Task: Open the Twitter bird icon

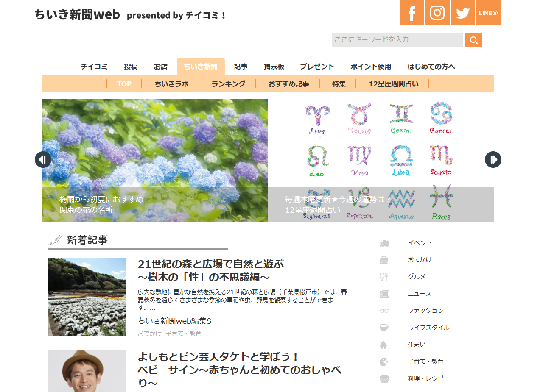Action: pyautogui.click(x=463, y=12)
